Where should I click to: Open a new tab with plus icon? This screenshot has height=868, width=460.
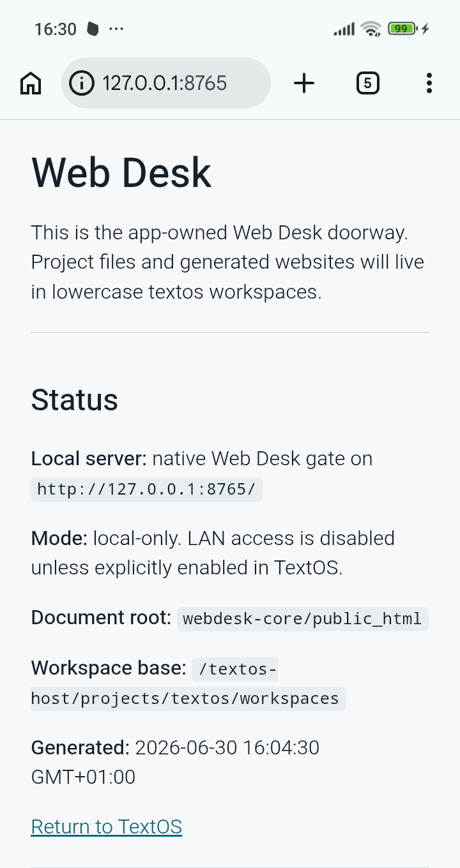pyautogui.click(x=304, y=83)
